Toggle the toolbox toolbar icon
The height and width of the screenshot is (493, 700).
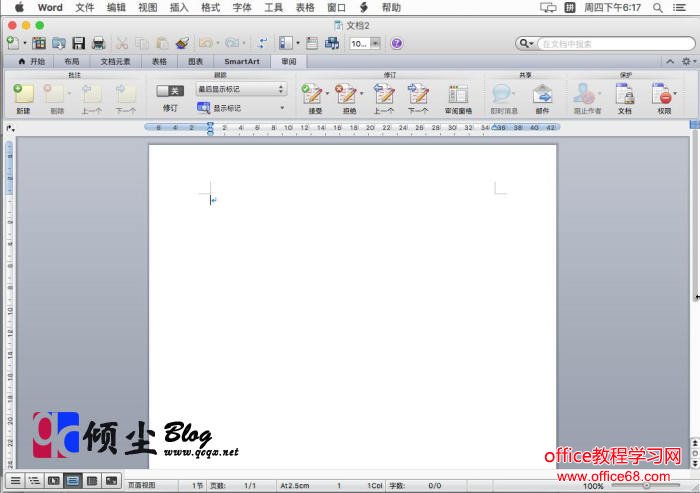tap(312, 43)
